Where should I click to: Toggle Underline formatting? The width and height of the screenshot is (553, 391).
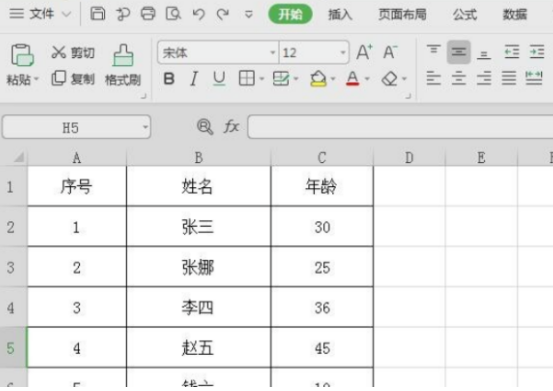(219, 79)
